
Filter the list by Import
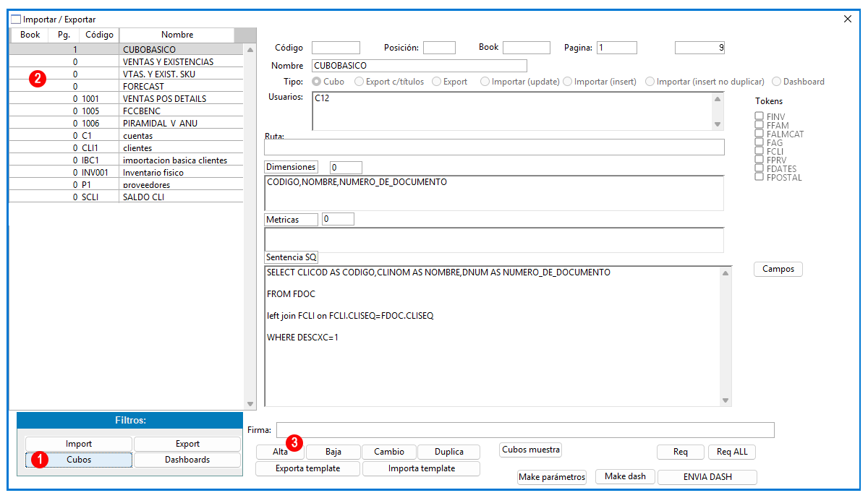click(79, 444)
